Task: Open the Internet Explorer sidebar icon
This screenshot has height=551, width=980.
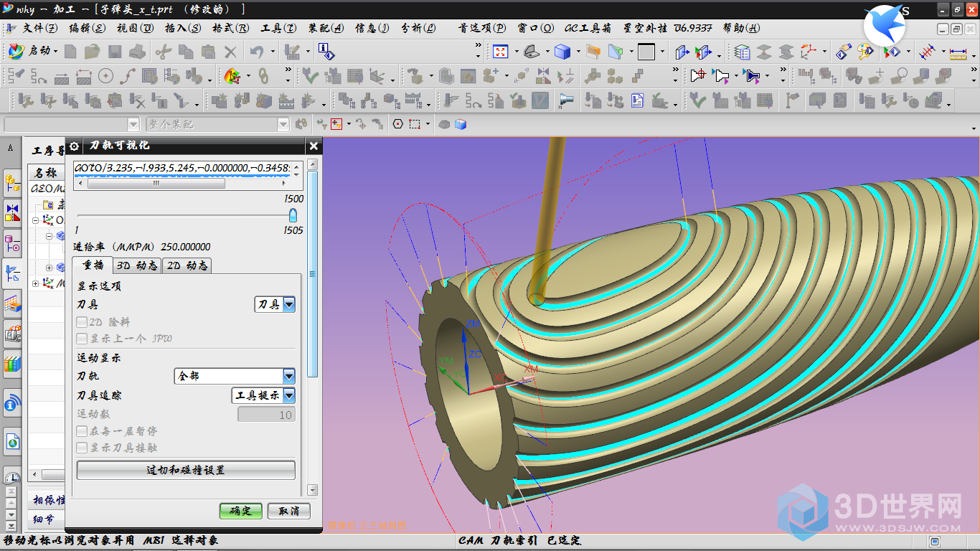Action: (x=12, y=441)
